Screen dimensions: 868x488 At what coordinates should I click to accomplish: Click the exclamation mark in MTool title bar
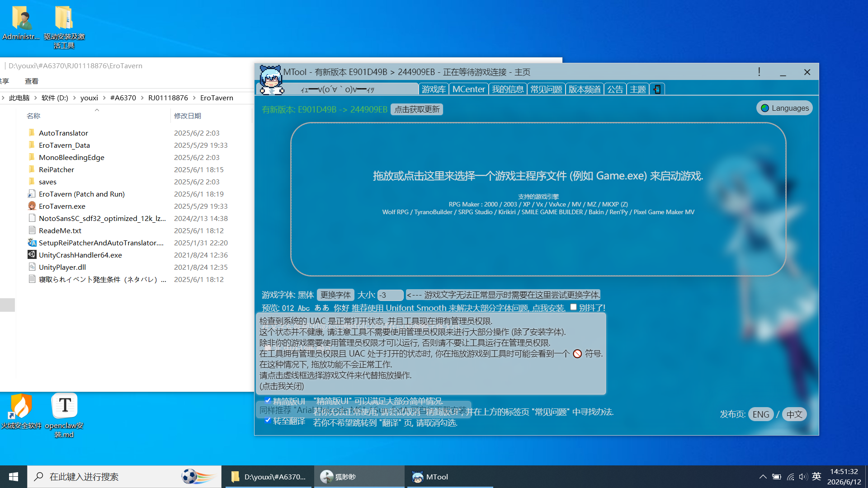pos(759,72)
